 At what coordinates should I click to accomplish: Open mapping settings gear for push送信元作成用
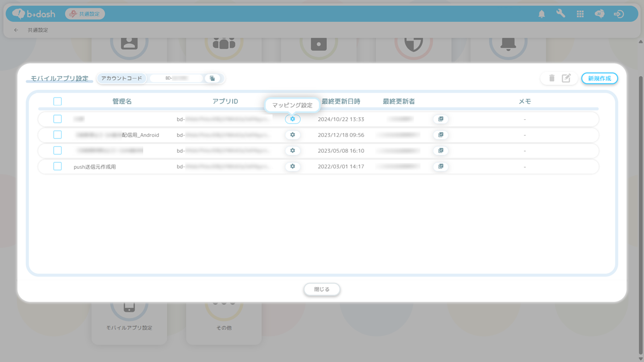tap(292, 167)
